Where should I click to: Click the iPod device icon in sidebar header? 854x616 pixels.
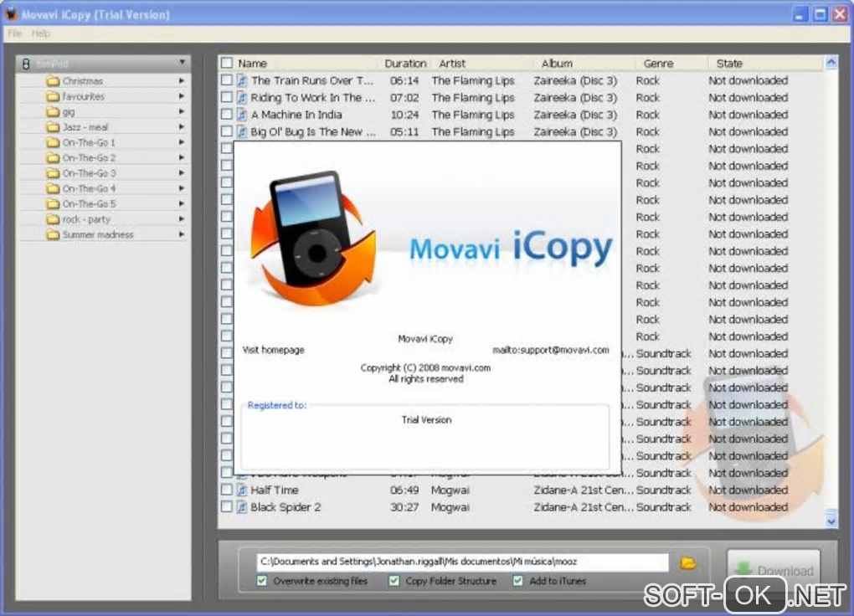pos(26,64)
